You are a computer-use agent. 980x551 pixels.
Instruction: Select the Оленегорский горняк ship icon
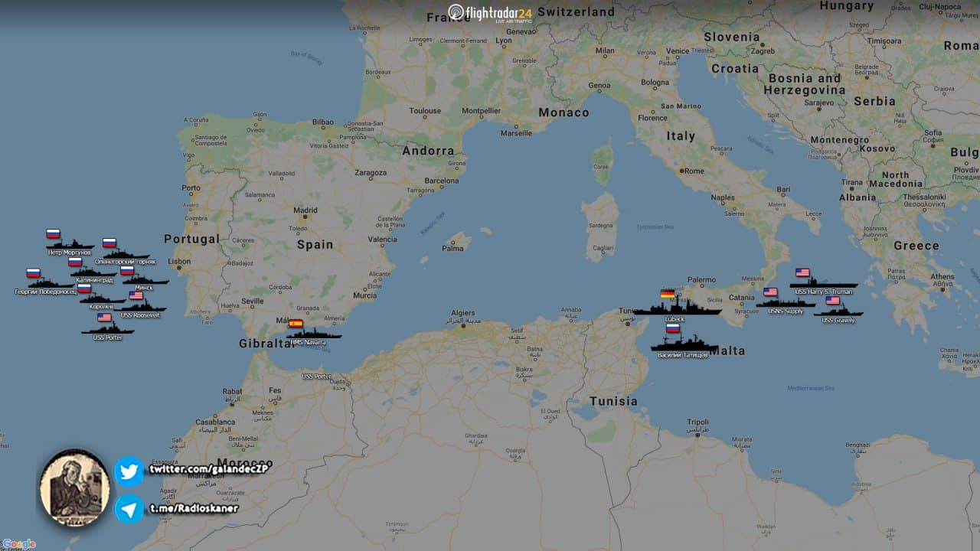coord(126,254)
